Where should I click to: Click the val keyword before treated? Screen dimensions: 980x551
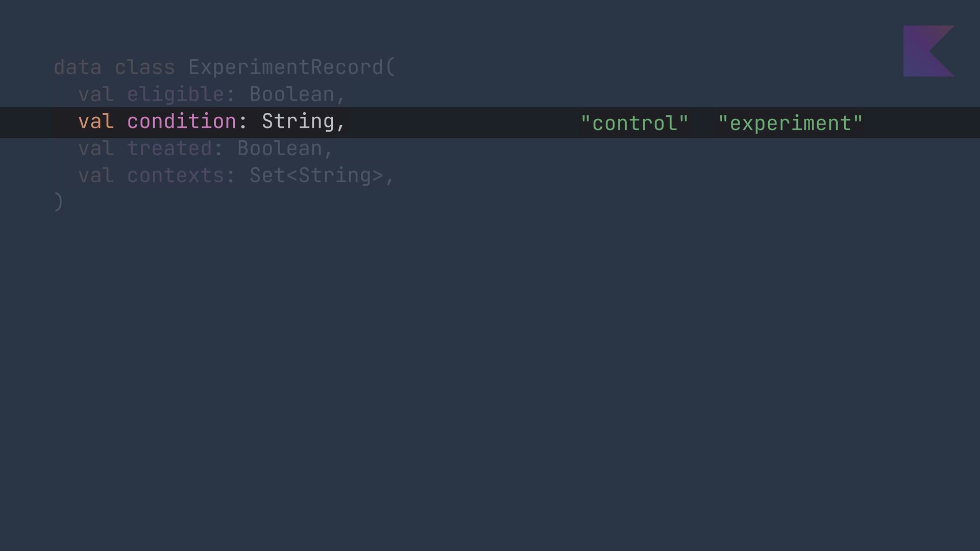96,148
